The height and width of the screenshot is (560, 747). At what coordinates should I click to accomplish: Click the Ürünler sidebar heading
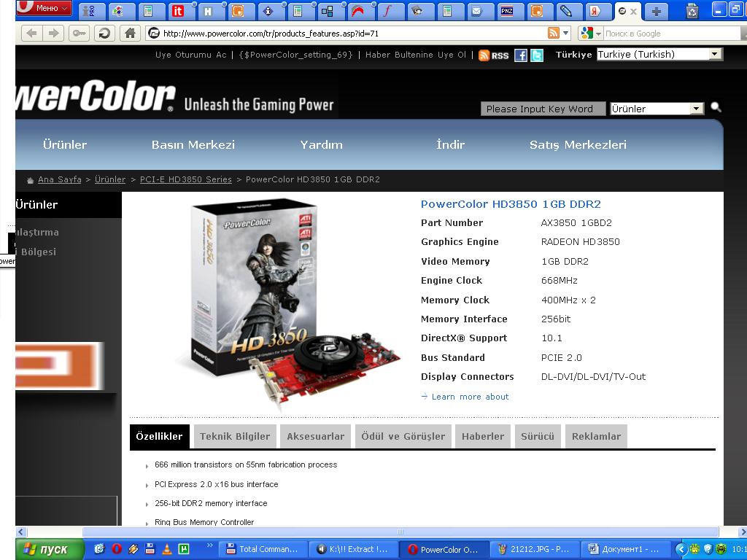(x=36, y=205)
